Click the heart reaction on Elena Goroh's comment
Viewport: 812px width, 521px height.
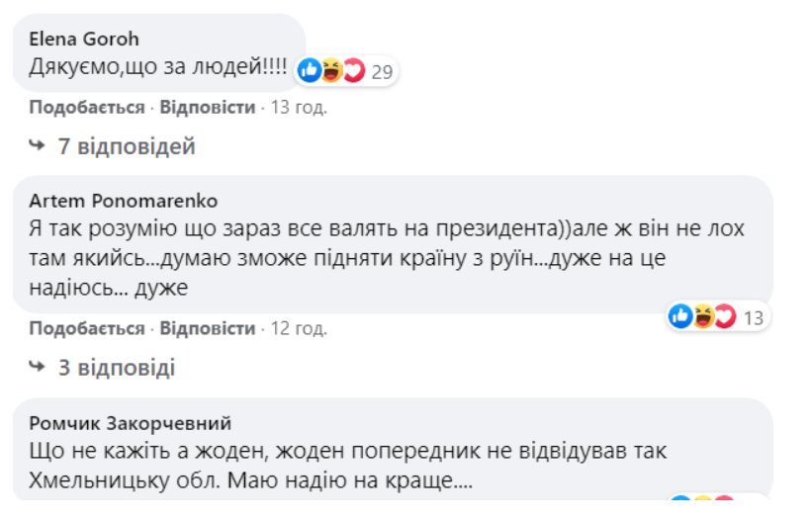355,70
